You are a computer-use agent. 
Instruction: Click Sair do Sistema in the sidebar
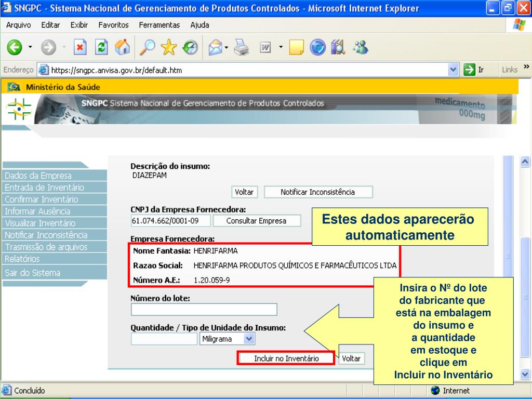[x=55, y=272]
